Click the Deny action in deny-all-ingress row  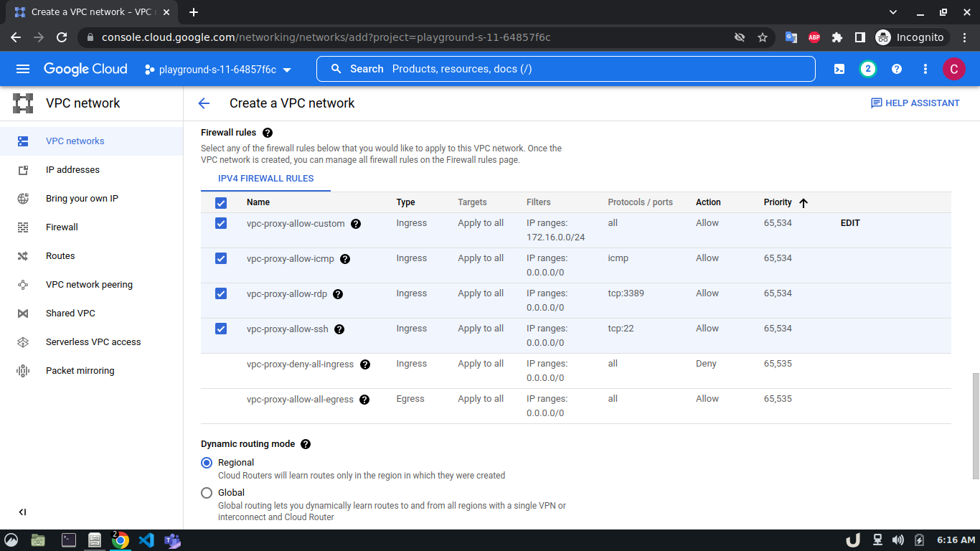[706, 364]
